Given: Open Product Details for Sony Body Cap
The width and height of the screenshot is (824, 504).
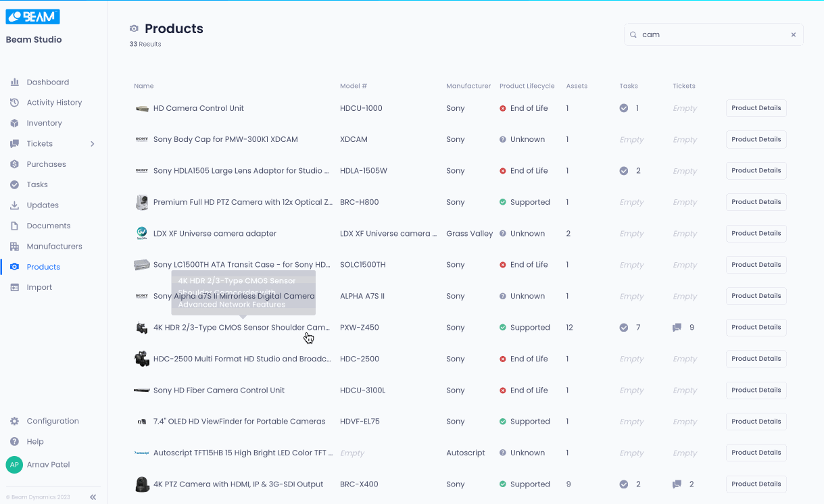Looking at the screenshot, I should [756, 139].
